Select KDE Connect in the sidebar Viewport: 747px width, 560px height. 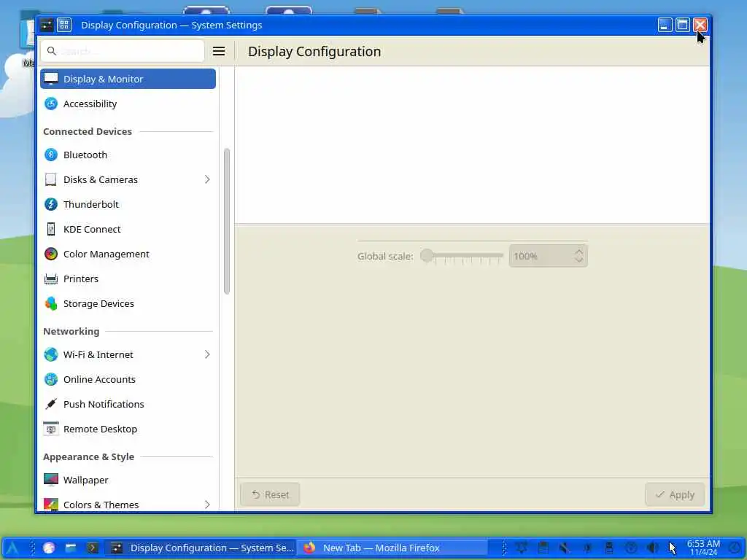[x=128, y=229]
